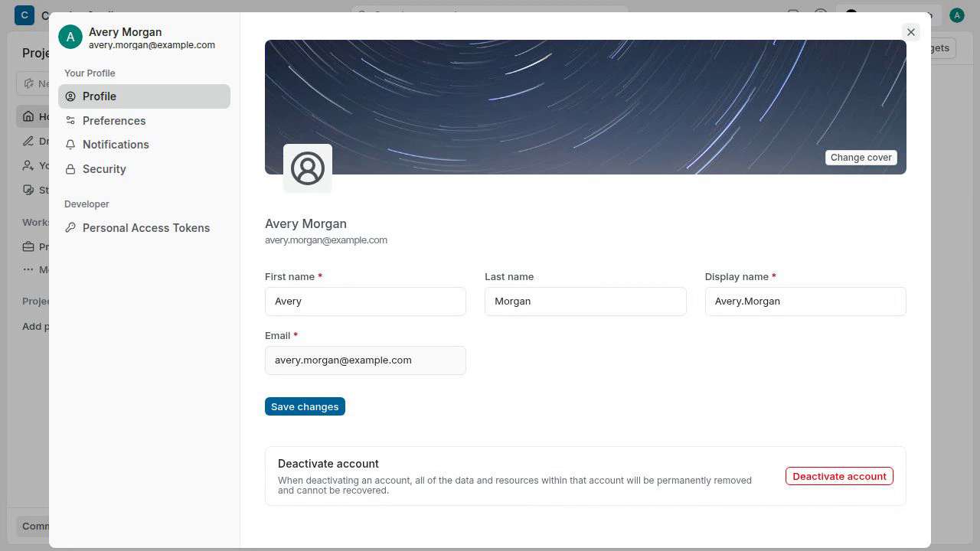Click the person icon in the background sidebar
This screenshot has width=980, height=551.
28,165
